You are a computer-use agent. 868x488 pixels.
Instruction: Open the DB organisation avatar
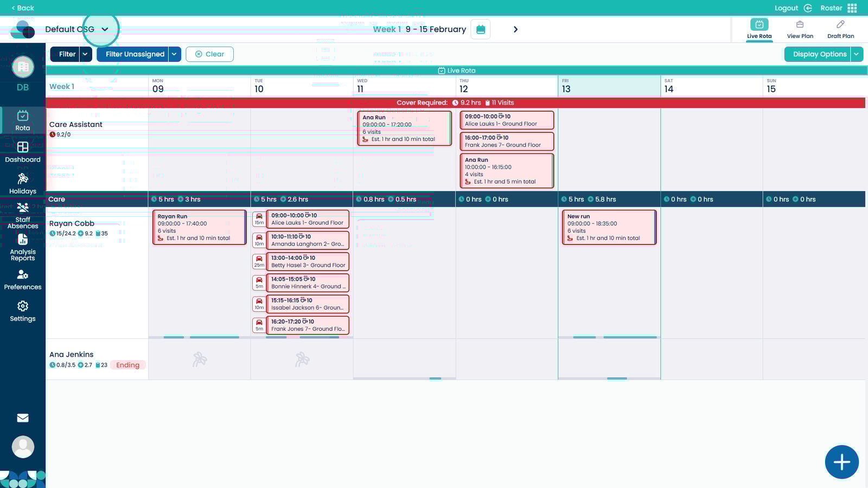[23, 67]
